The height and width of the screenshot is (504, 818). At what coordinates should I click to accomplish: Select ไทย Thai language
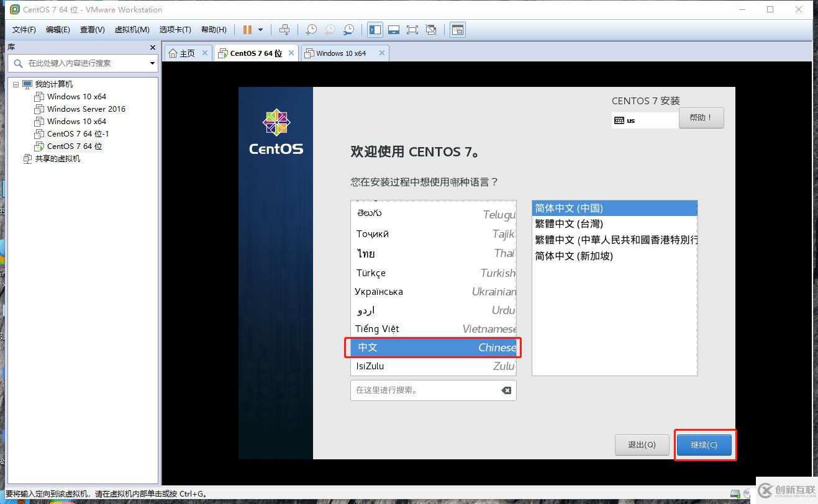point(434,253)
